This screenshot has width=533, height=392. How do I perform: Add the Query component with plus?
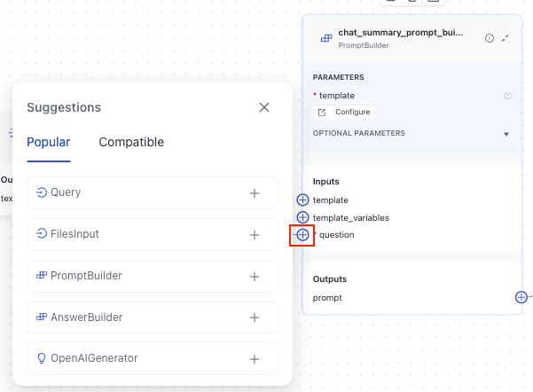click(x=255, y=193)
